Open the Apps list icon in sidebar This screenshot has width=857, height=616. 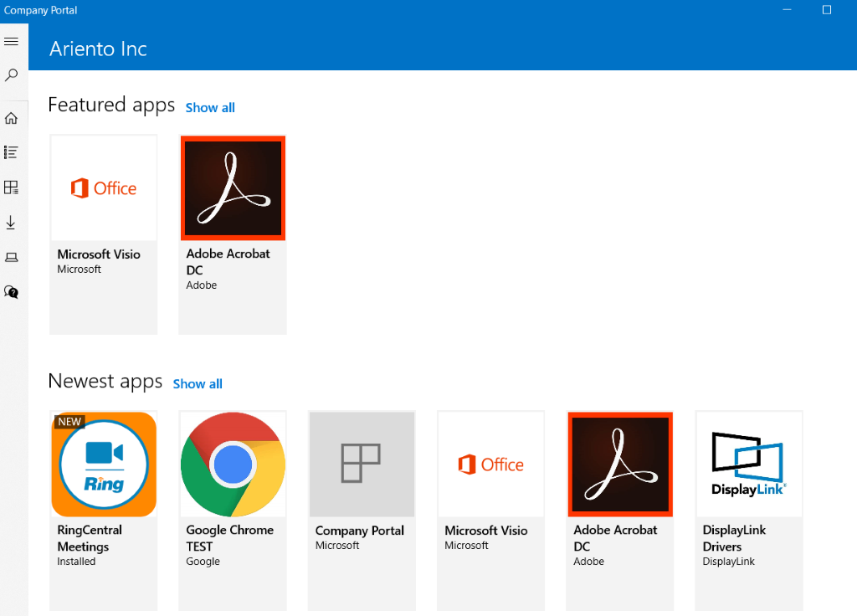point(12,152)
